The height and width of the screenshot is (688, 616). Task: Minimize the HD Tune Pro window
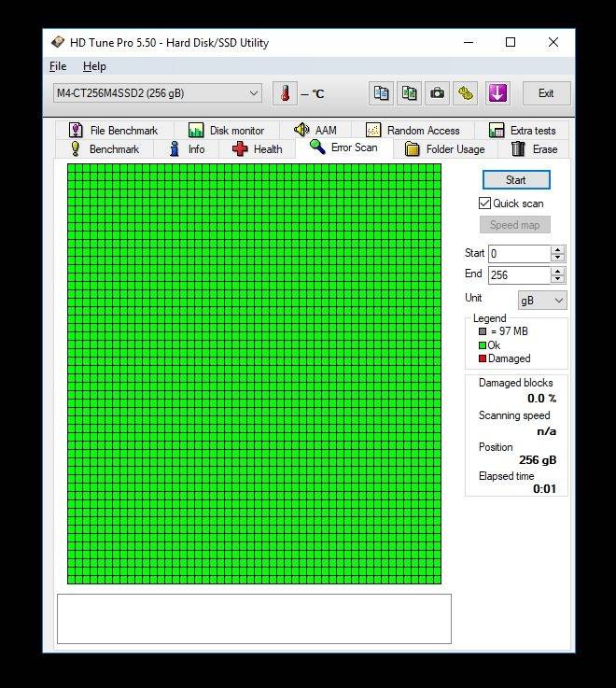pos(469,42)
